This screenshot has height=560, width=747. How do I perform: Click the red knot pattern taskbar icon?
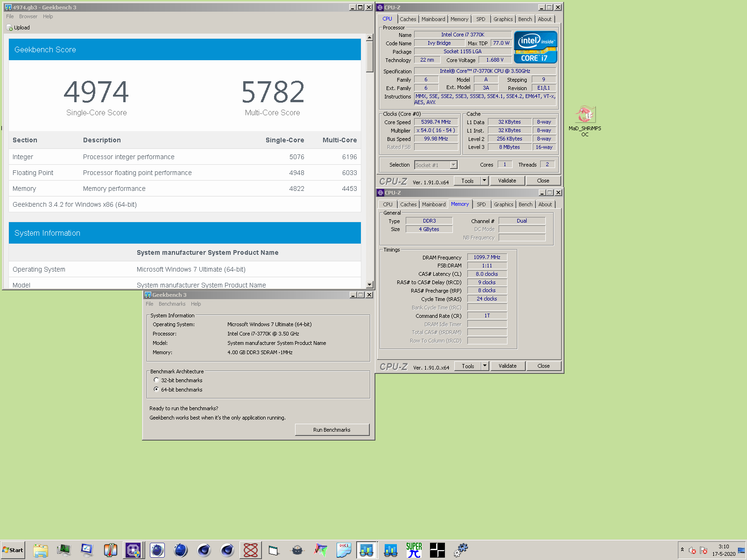(x=251, y=550)
